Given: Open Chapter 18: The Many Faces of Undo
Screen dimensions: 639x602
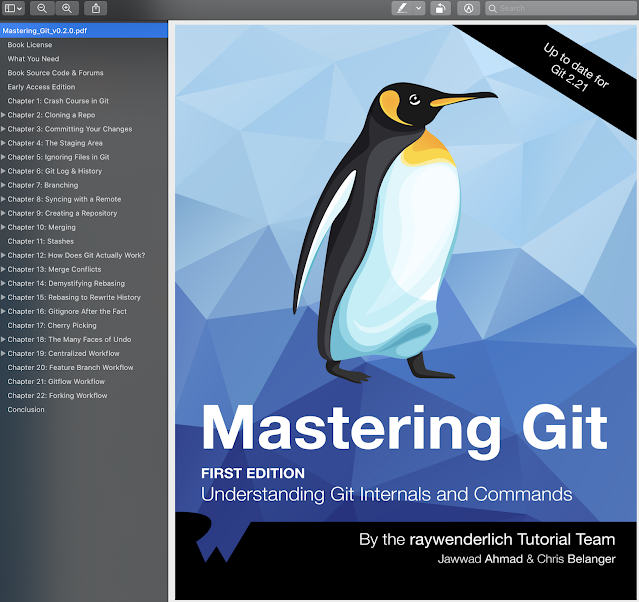Looking at the screenshot, I should point(69,340).
